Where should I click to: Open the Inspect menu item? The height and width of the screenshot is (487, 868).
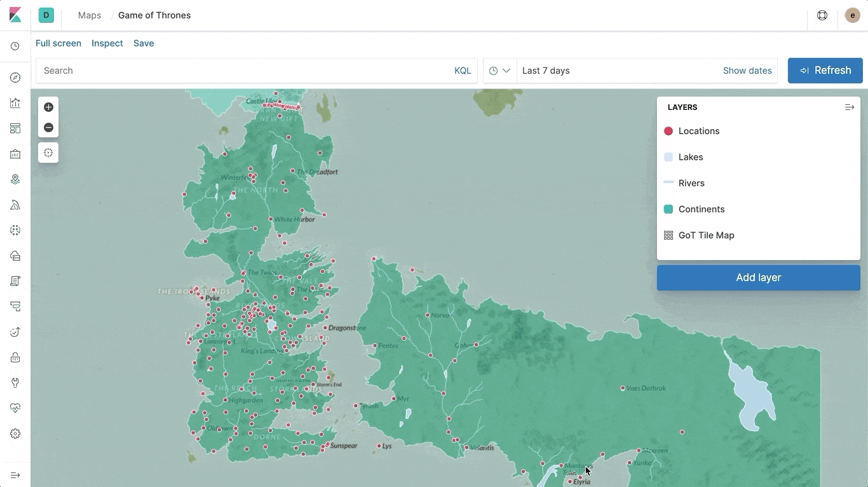107,43
